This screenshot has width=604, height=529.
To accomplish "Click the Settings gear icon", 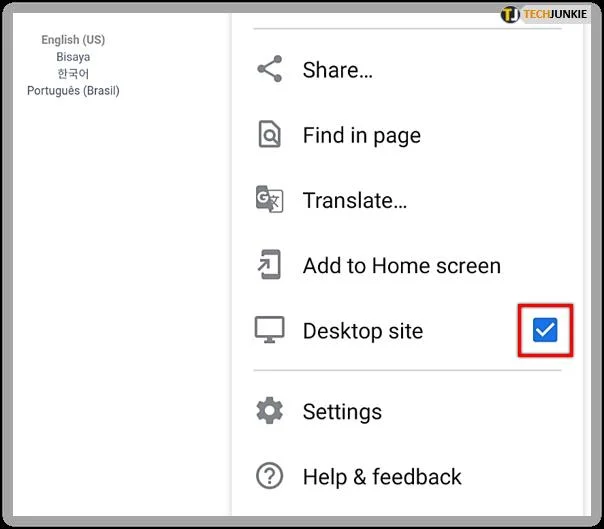I will [269, 411].
